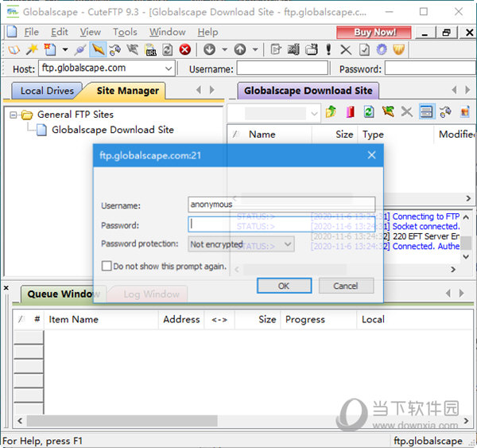477x448 pixels.
Task: Sort remote files by Name column
Action: [262, 134]
